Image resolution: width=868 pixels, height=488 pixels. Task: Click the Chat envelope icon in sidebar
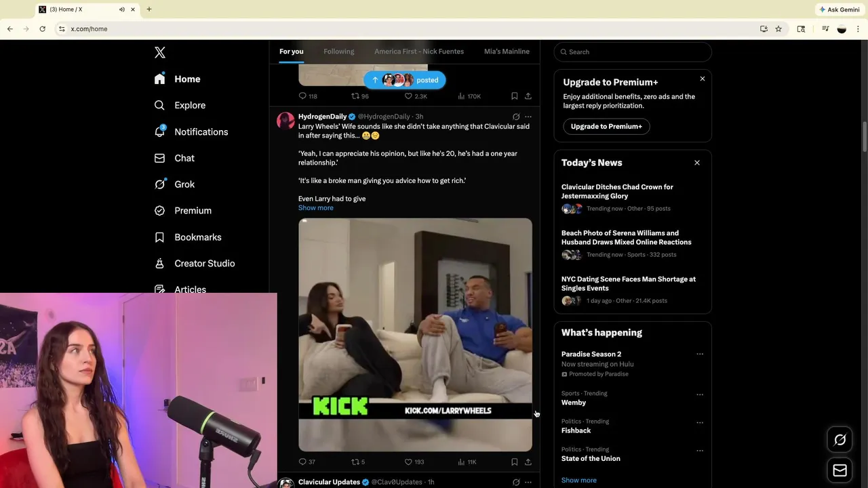pos(159,158)
